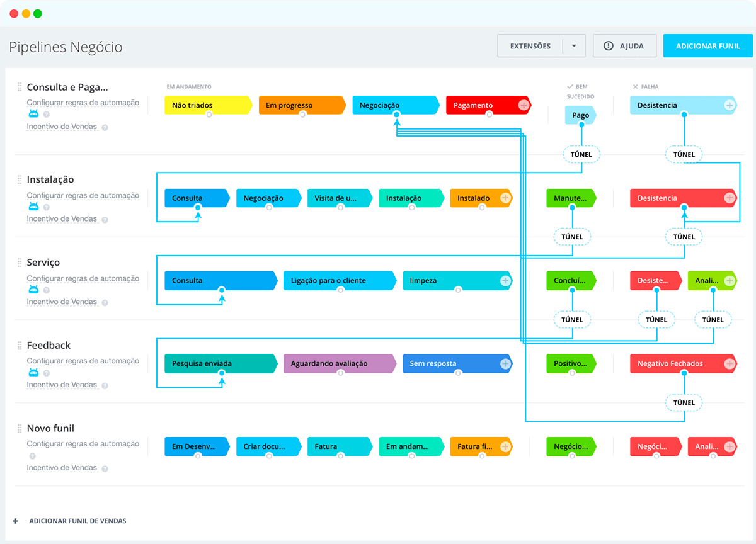This screenshot has height=544, width=756.
Task: Grab the drag handle beside Serviço pipeline
Action: 20,263
